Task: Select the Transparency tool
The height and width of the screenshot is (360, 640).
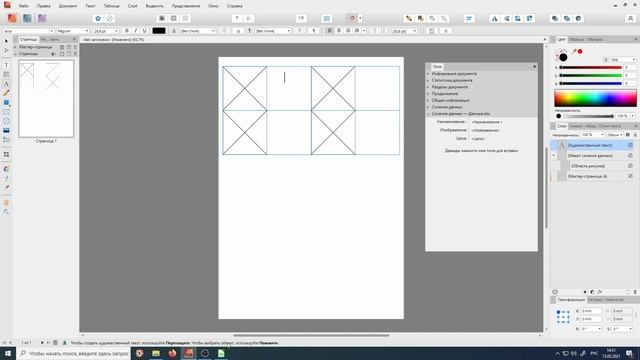Action: point(6,178)
